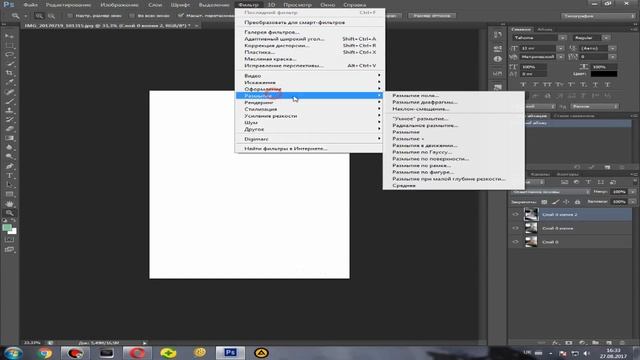This screenshot has height=360, width=640.
Task: Click the text color black swatch
Action: click(604, 74)
